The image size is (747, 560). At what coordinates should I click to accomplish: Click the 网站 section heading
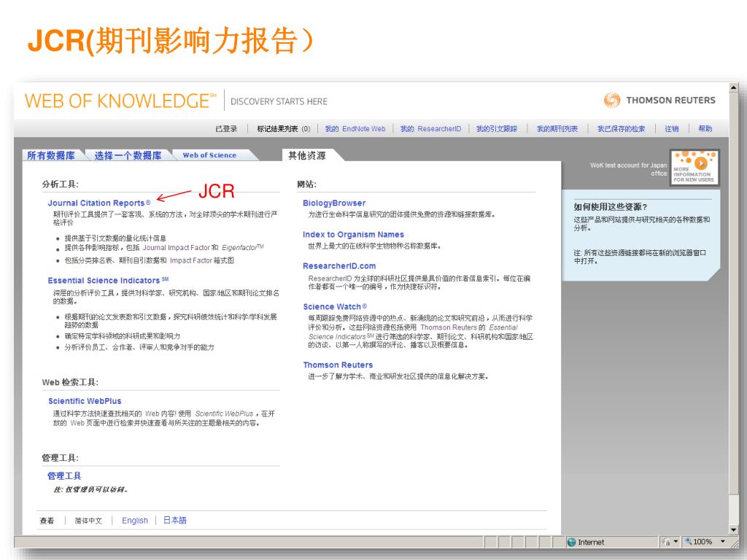(306, 184)
